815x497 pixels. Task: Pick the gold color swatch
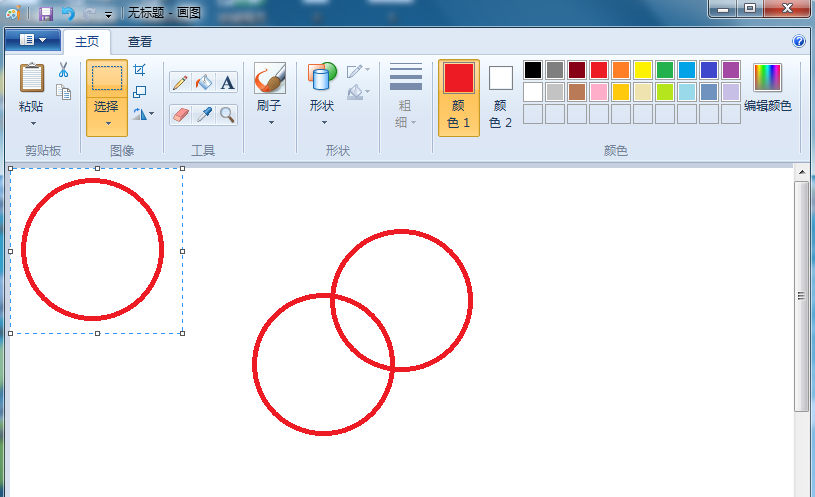click(621, 92)
